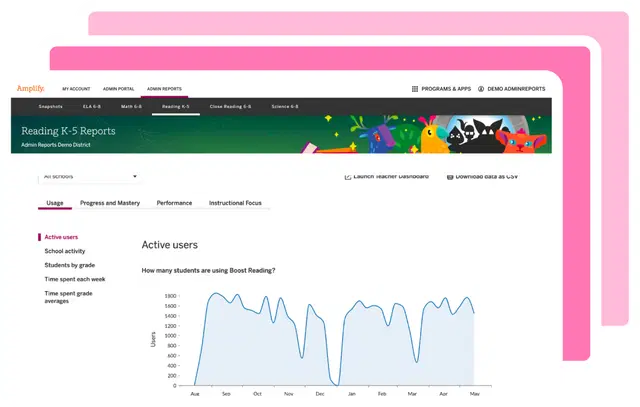Select the Close Reading 6-8 tab

(230, 106)
